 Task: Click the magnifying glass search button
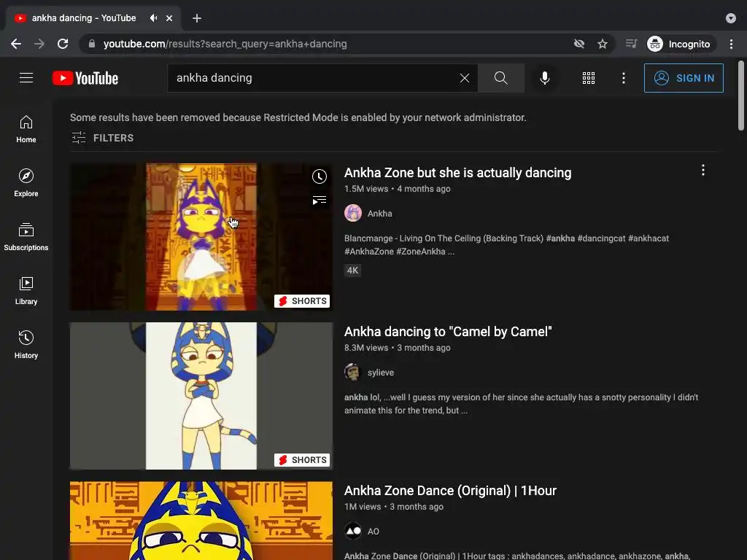point(500,78)
